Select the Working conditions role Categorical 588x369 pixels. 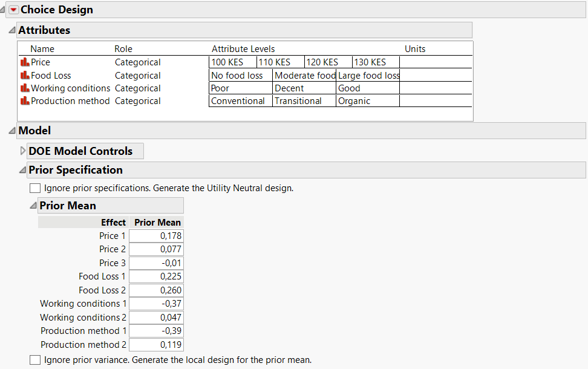tap(138, 88)
